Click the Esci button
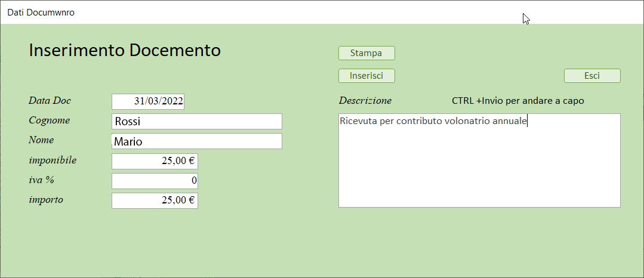644x278 pixels. (x=592, y=76)
